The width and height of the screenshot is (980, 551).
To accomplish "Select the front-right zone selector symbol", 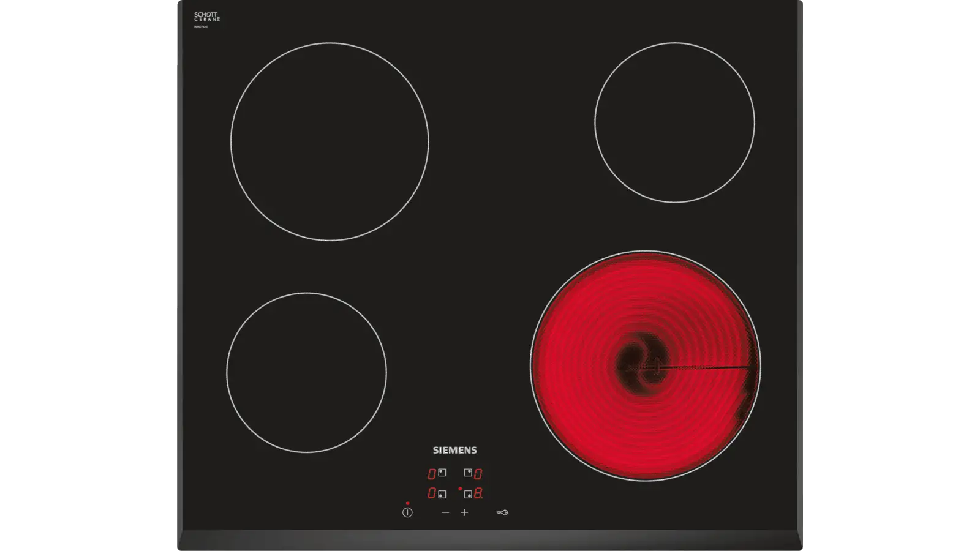I will (x=468, y=493).
